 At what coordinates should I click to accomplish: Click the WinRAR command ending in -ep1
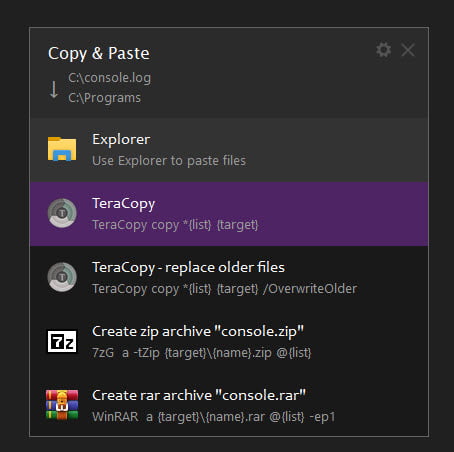click(214, 417)
